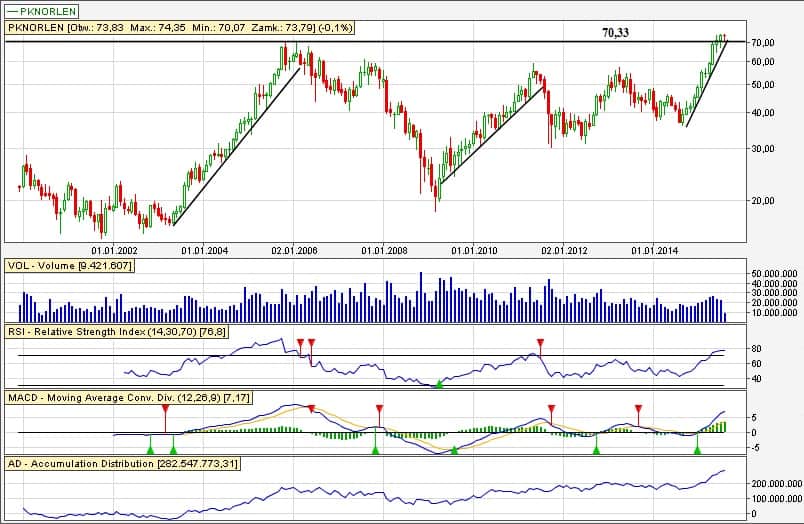Click the last red sell arrow on RSI
This screenshot has width=804, height=524.
point(541,343)
